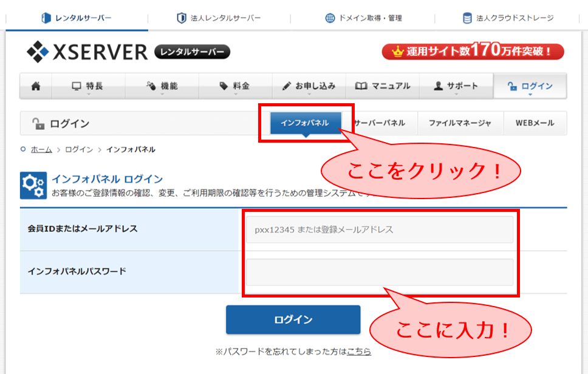Click the shield icon for 法人レンタルサーバー
This screenshot has width=588, height=374.
[182, 18]
